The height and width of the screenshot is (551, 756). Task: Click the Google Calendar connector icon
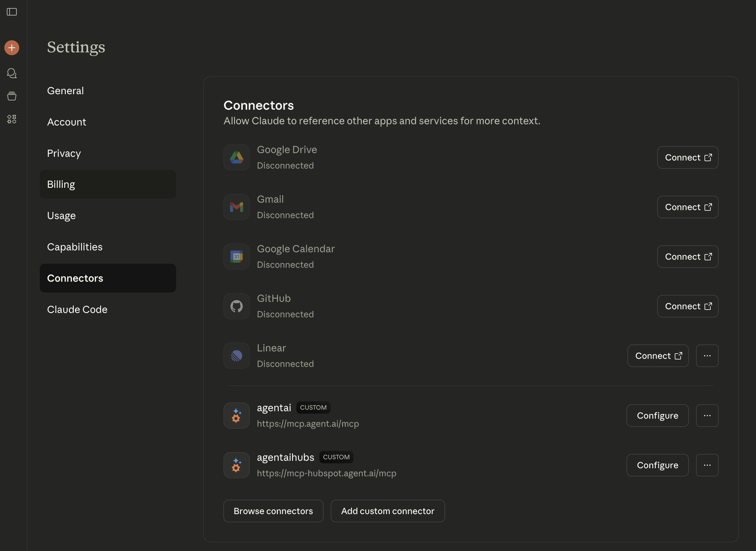pos(236,257)
